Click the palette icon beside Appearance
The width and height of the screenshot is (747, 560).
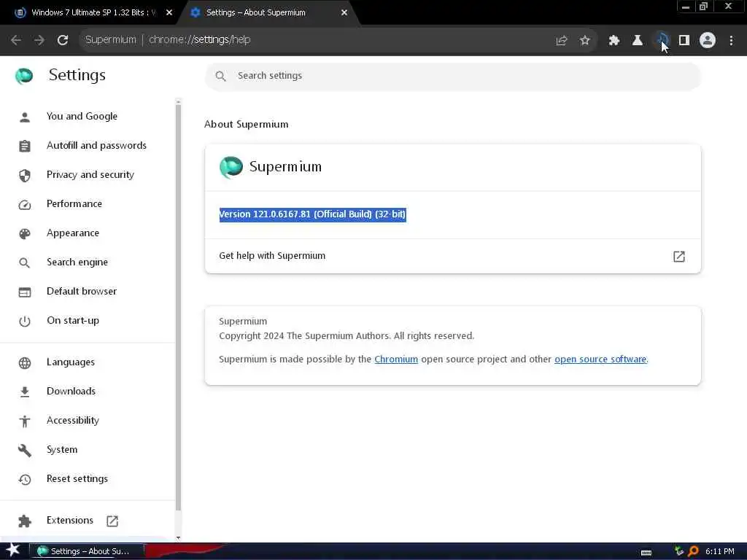pyautogui.click(x=25, y=234)
